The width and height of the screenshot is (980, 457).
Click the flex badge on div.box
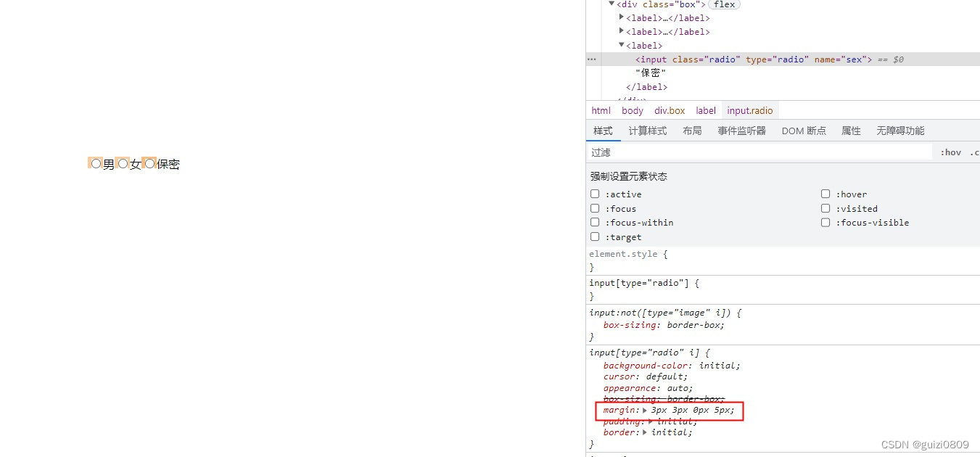pyautogui.click(x=725, y=4)
